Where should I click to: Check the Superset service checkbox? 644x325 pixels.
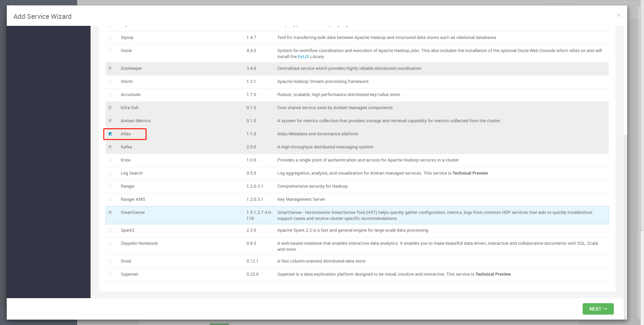[110, 274]
